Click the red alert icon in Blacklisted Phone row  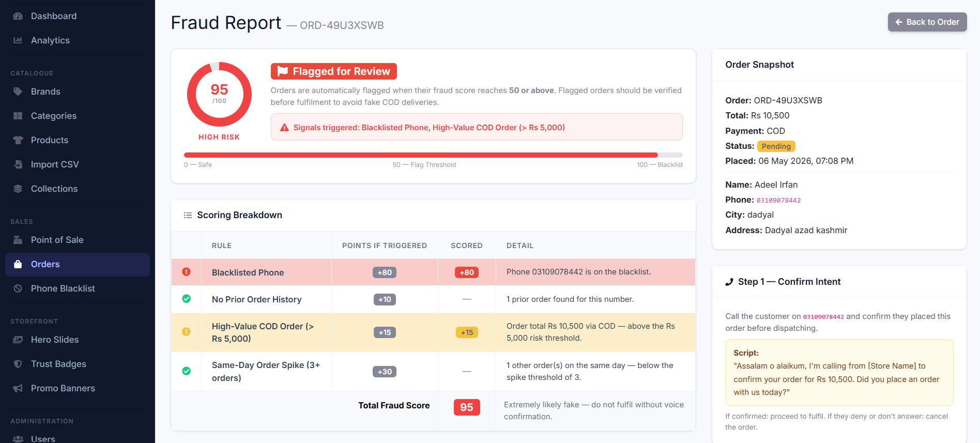pyautogui.click(x=187, y=272)
